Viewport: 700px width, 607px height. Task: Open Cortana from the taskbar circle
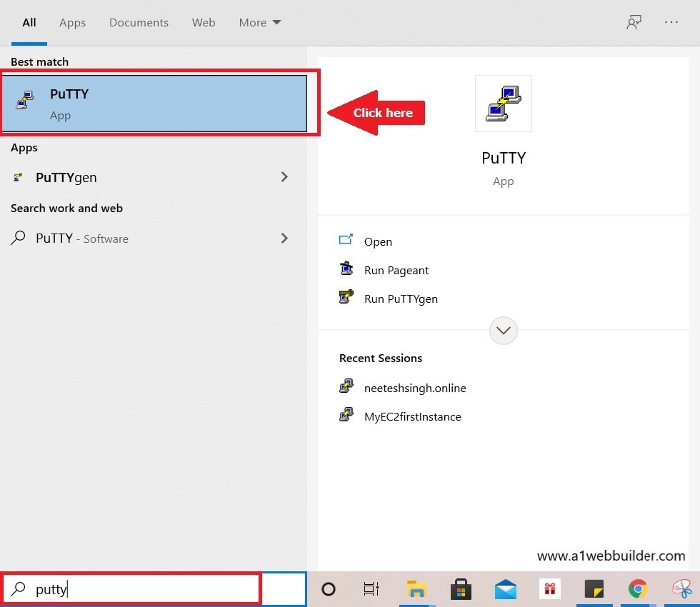[329, 589]
